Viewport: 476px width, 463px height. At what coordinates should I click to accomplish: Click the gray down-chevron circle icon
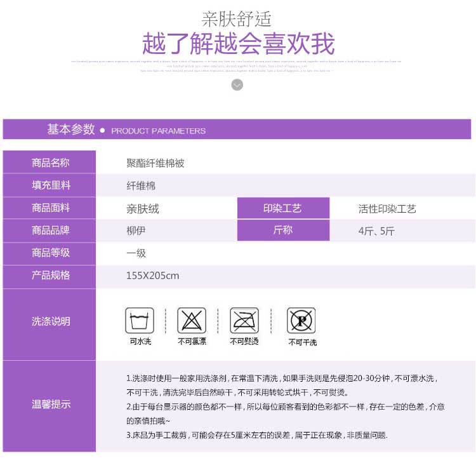click(237, 84)
